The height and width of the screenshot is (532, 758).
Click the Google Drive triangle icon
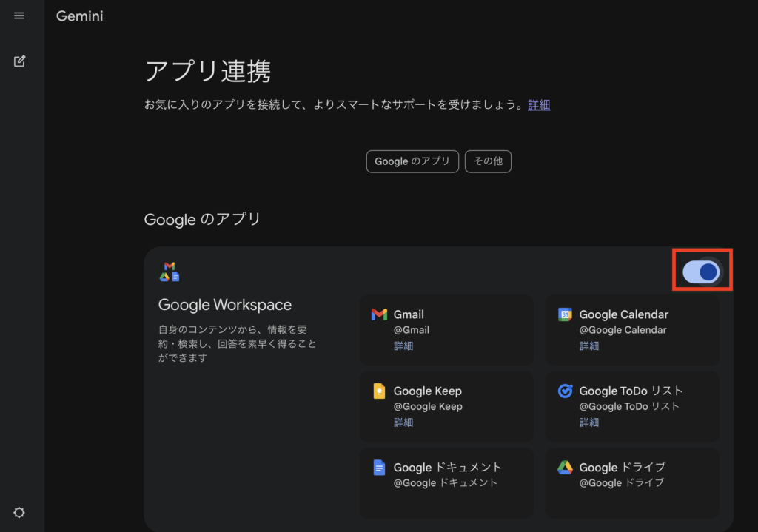coord(565,468)
